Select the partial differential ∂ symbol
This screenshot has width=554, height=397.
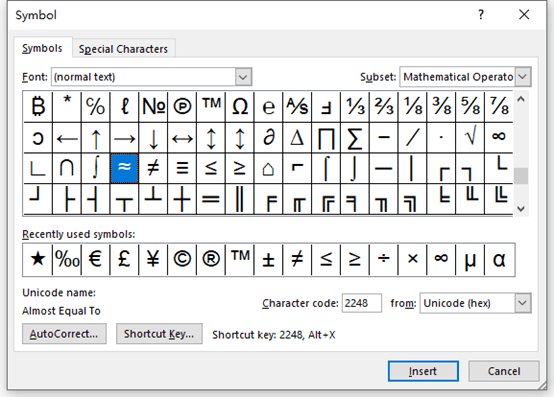tap(269, 138)
